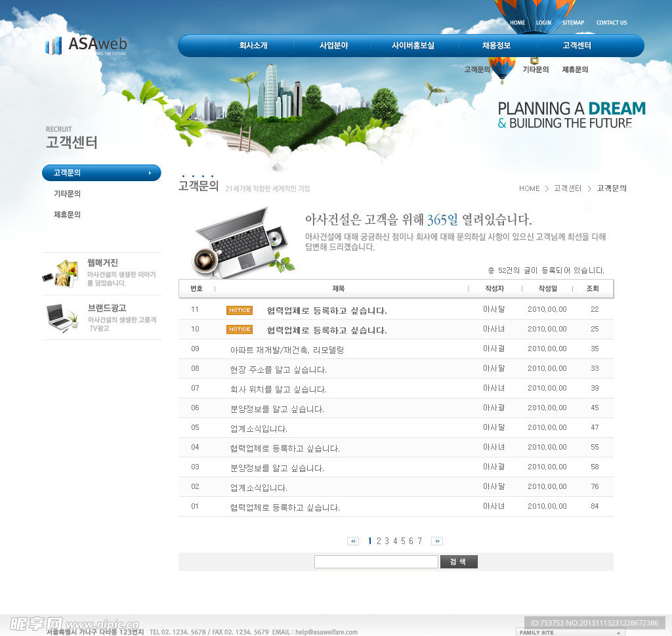This screenshot has width=672, height=636.
Task: Click the 작성일 column header
Action: [547, 288]
